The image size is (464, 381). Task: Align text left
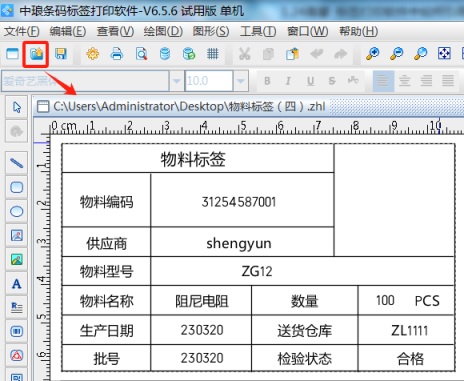tap(383, 81)
